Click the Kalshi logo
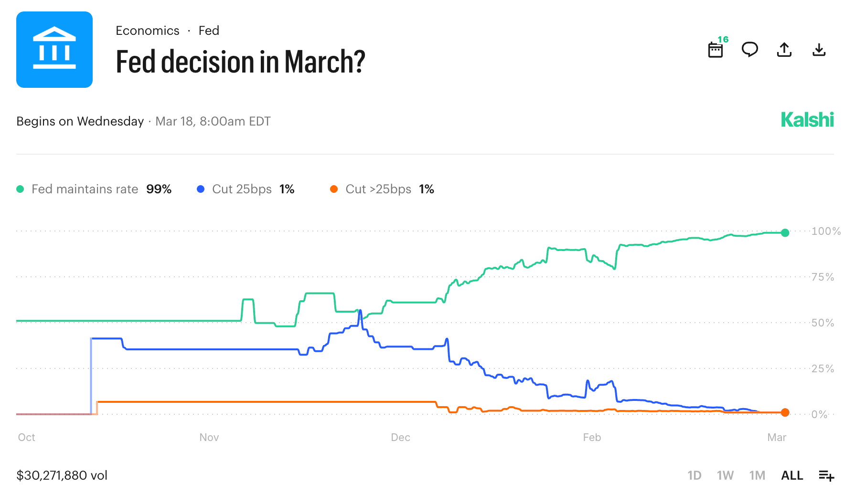 pyautogui.click(x=807, y=120)
